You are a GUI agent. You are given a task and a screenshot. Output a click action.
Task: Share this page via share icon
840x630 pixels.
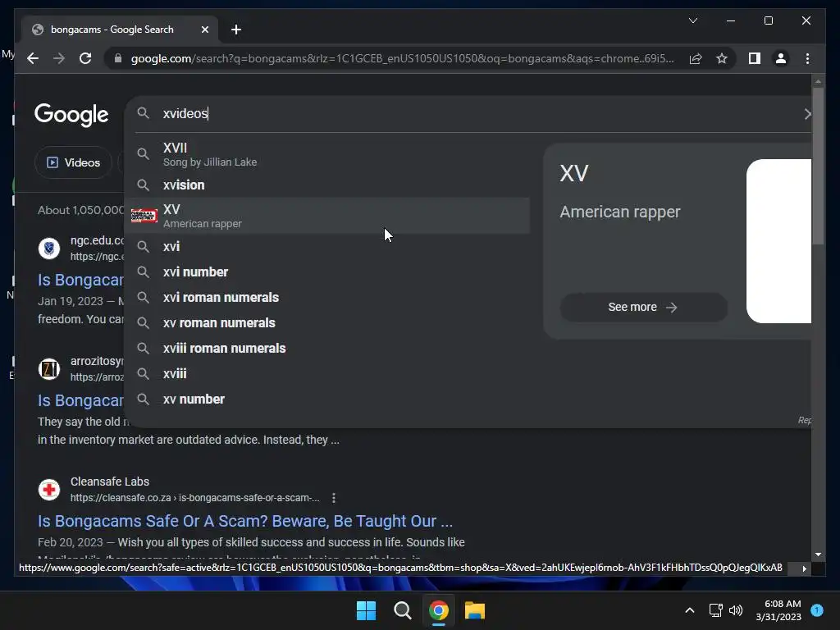696,58
